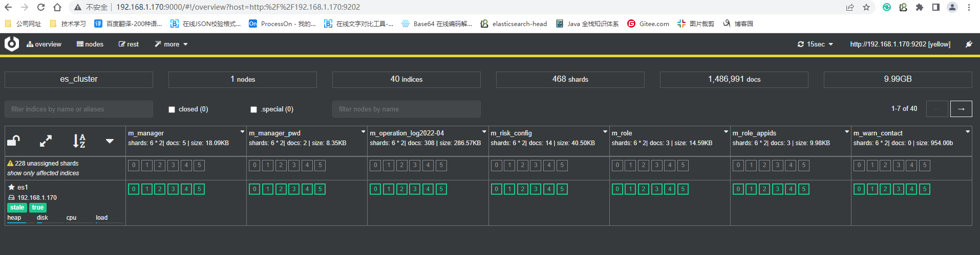Open the 公司网址 bookmark folder
980x255 pixels.
click(x=23, y=24)
